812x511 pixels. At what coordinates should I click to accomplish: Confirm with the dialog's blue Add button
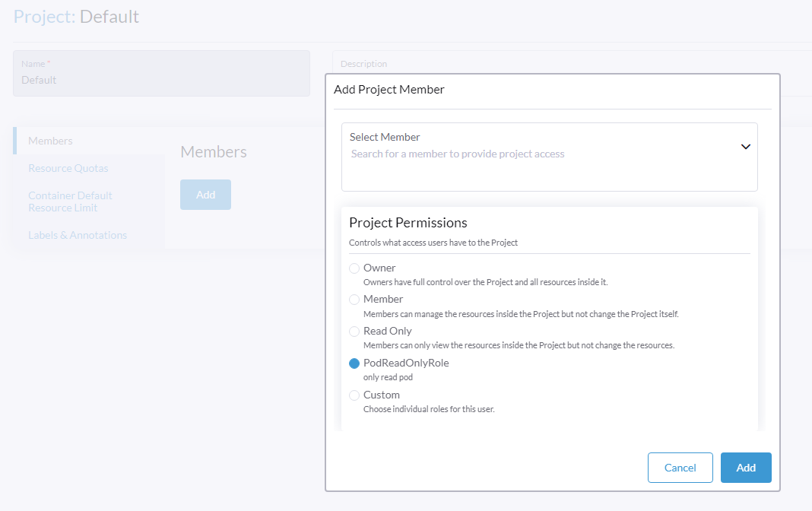point(745,468)
